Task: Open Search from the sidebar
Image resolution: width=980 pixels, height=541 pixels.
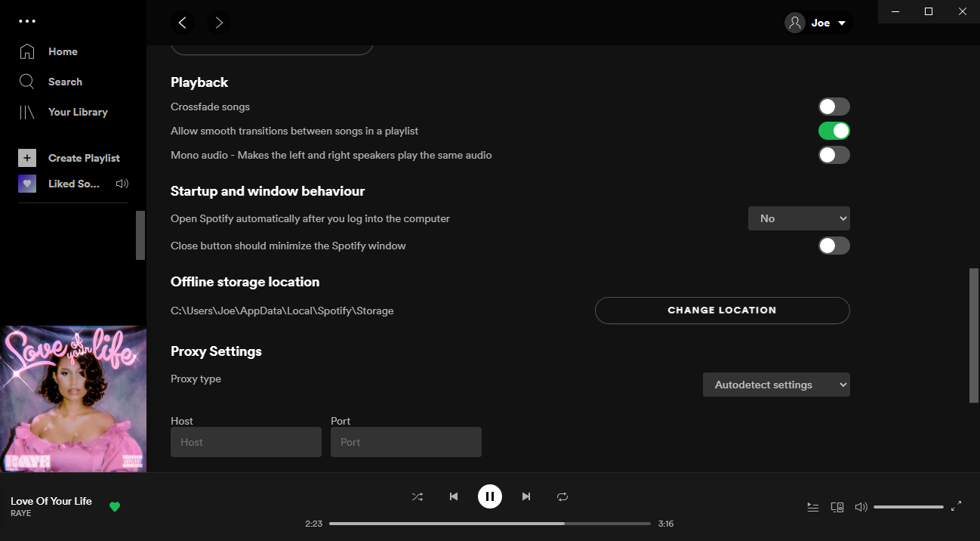Action: [x=27, y=81]
